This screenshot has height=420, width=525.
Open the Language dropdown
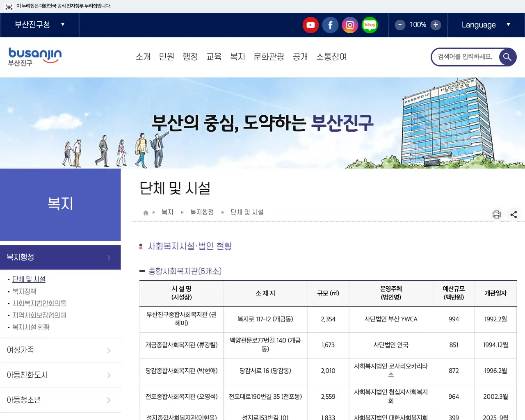[x=485, y=25]
